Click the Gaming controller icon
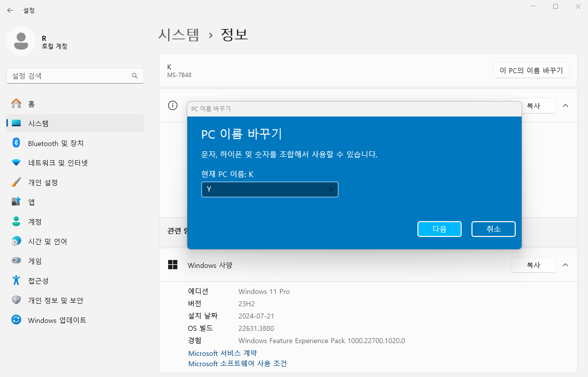 click(x=16, y=261)
